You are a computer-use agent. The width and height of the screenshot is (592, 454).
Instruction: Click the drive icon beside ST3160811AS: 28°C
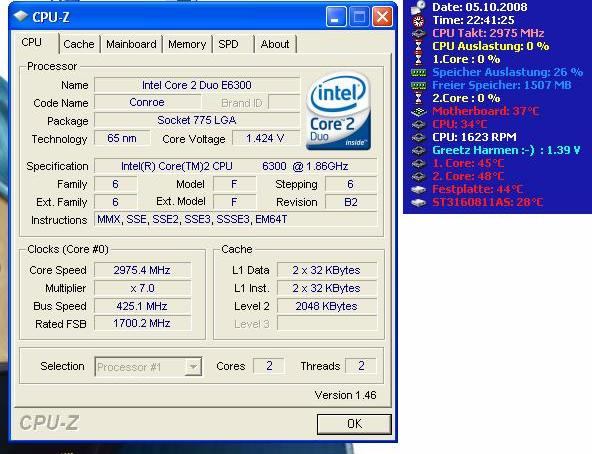418,202
